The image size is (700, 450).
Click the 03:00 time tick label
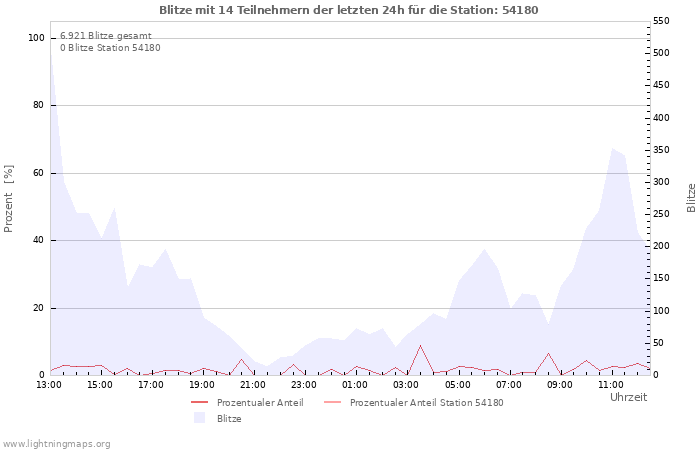coord(406,384)
